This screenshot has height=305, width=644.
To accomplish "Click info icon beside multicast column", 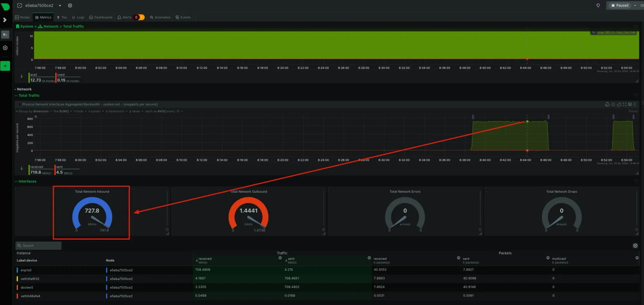I will point(637,258).
